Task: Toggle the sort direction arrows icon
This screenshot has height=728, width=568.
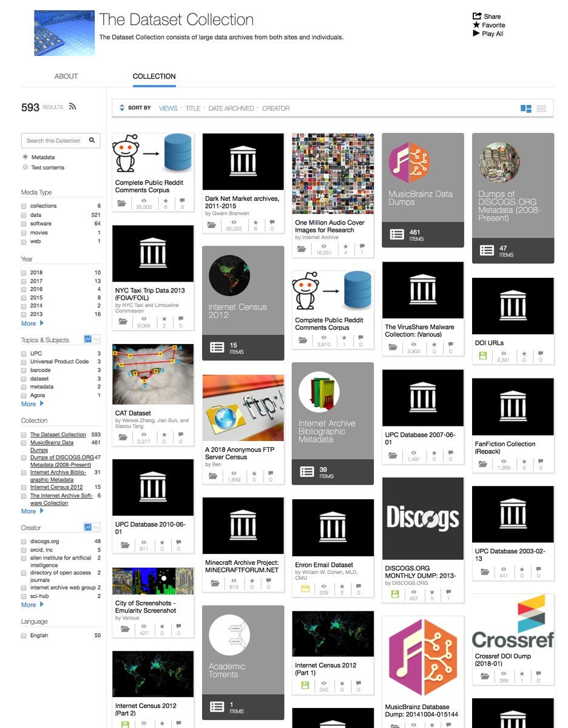Action: click(x=121, y=108)
